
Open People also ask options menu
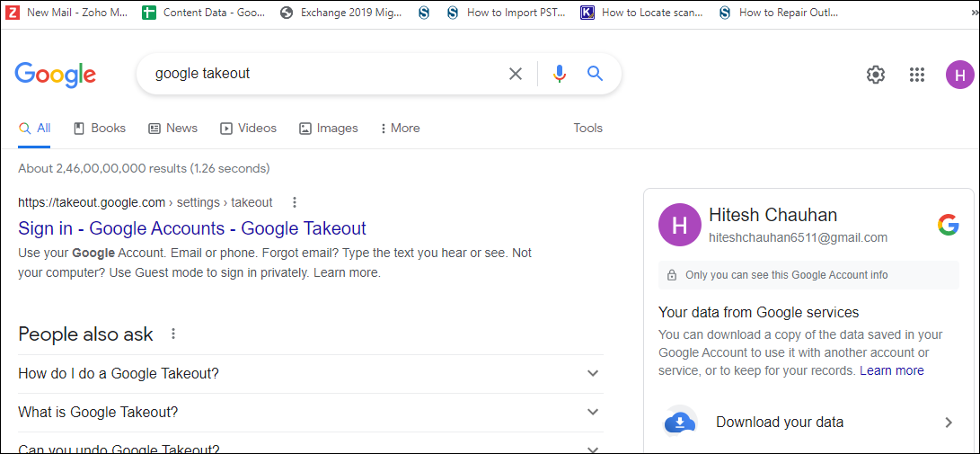(173, 334)
